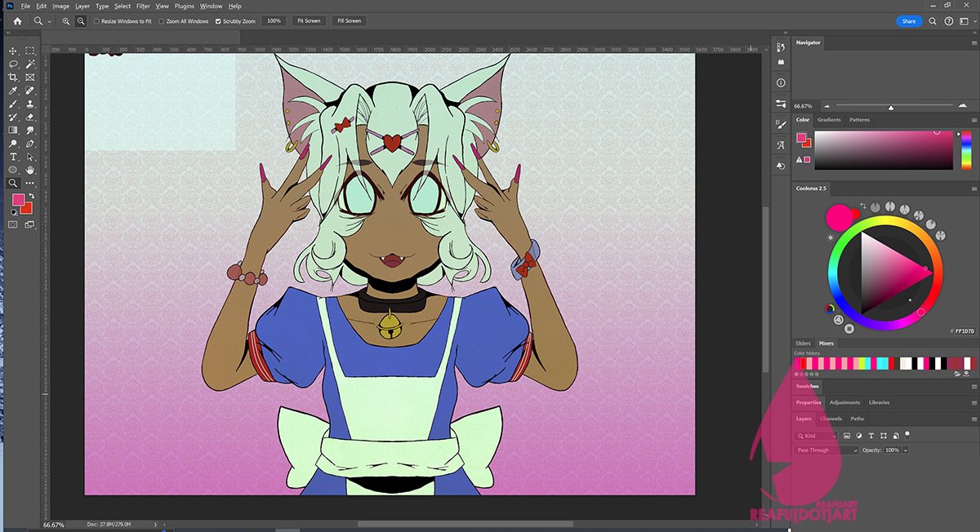Open the extra tools ellipsis menu

tap(30, 183)
